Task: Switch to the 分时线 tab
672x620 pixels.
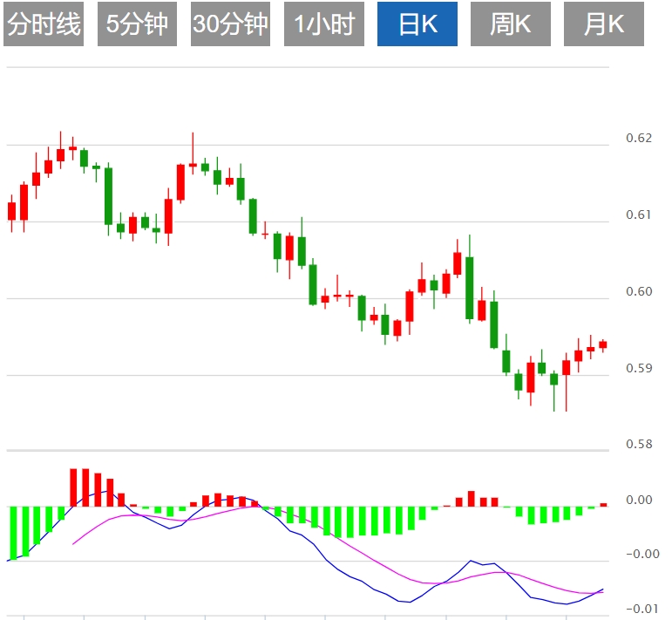Action: [43, 24]
